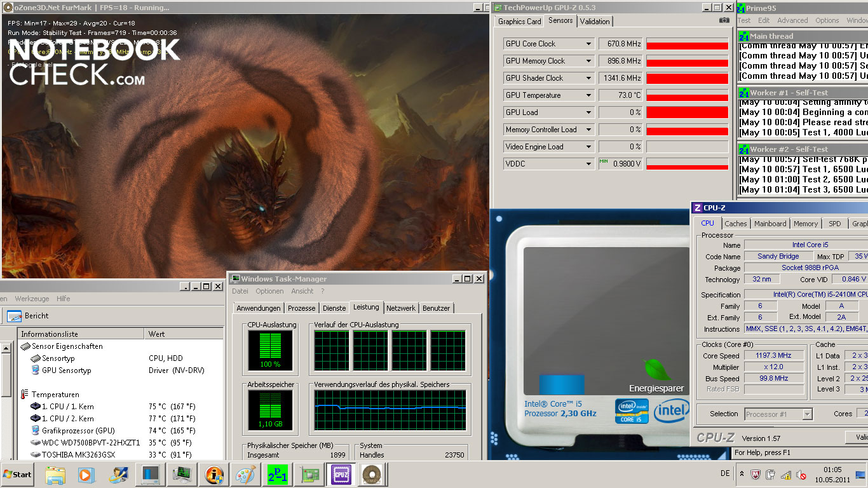Screen dimensions: 868x488
Task: Open the CPU-Z Caches tab
Action: click(x=736, y=224)
